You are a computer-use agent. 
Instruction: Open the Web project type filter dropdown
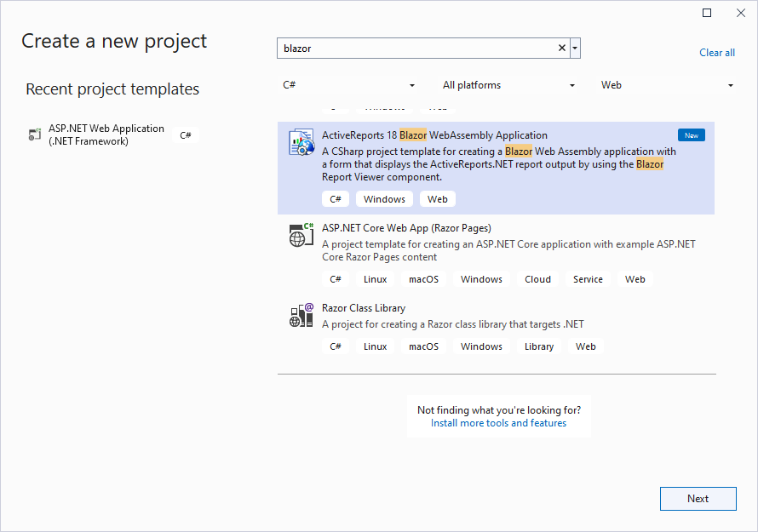(667, 85)
